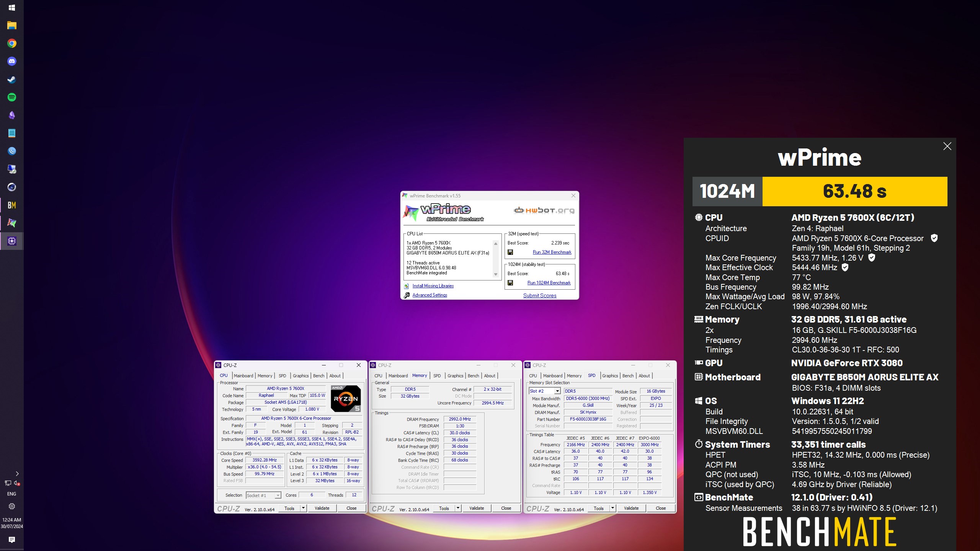Switch to wPrime taskbar icon
Screen dimensions: 980x551
[x=11, y=223]
